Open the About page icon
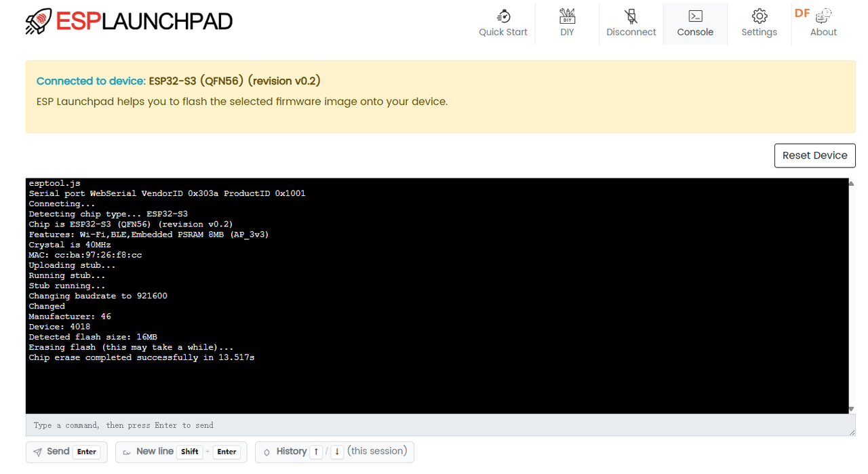 824,16
